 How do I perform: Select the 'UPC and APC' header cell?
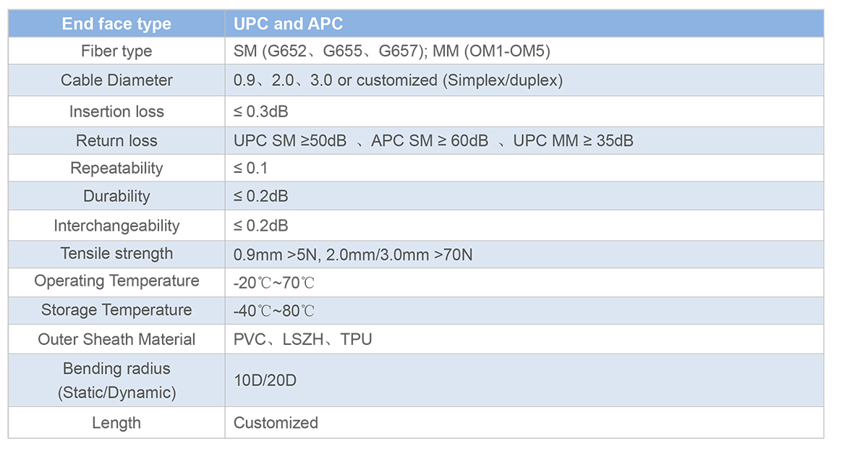[524, 23]
